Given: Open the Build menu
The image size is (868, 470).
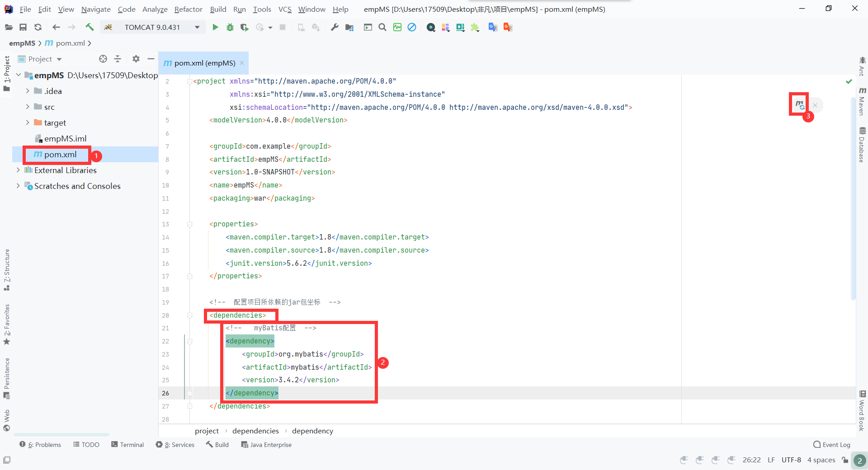Looking at the screenshot, I should (x=218, y=9).
